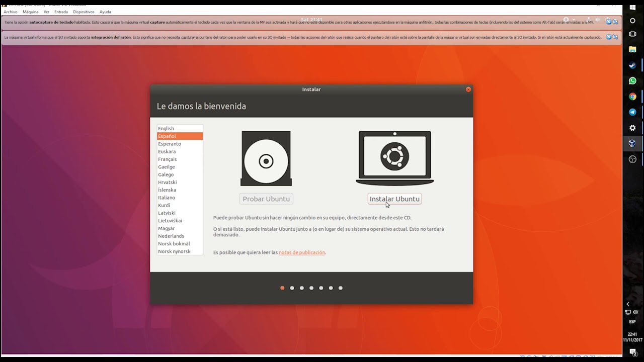Dismiss the autocaptura de teclado notification
This screenshot has width=644, height=362.
[x=608, y=22]
